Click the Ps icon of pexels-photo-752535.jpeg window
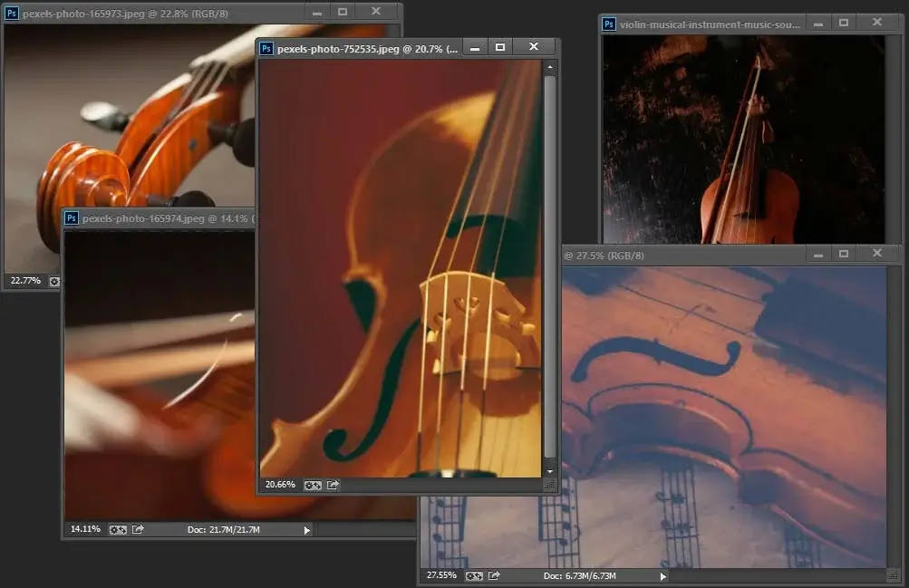The width and height of the screenshot is (909, 588). click(266, 49)
